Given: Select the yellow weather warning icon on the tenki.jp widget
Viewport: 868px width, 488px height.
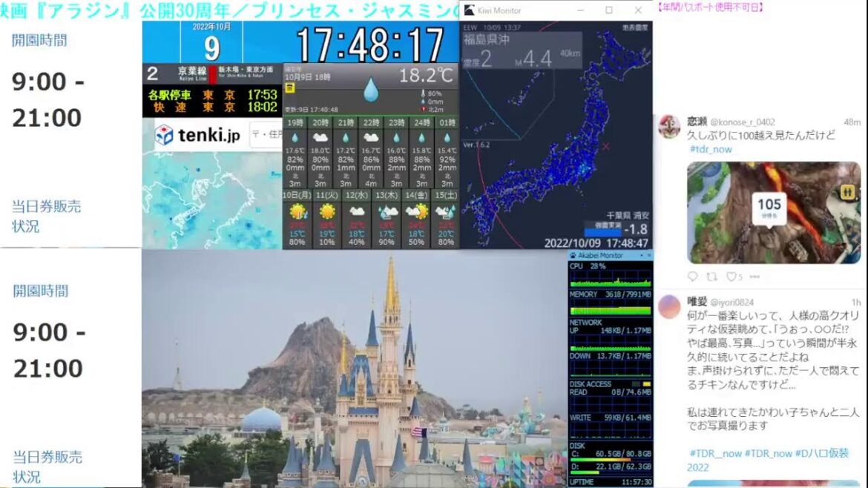Looking at the screenshot, I should pos(291,88).
